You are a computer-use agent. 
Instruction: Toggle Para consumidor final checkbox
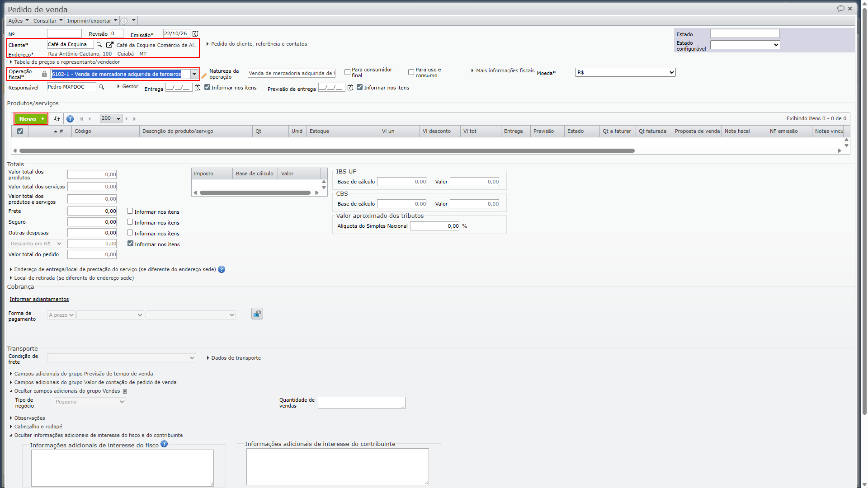tap(347, 72)
